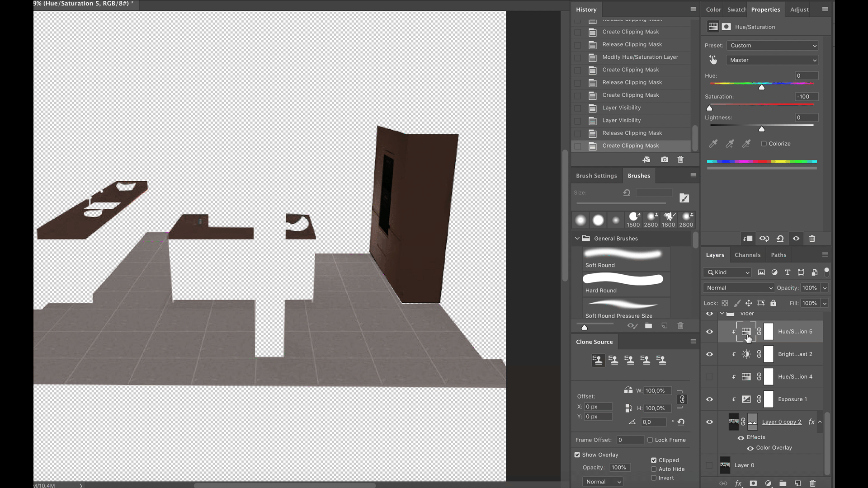The width and height of the screenshot is (868, 488).
Task: Click clip to layer icon in Properties
Action: click(747, 239)
